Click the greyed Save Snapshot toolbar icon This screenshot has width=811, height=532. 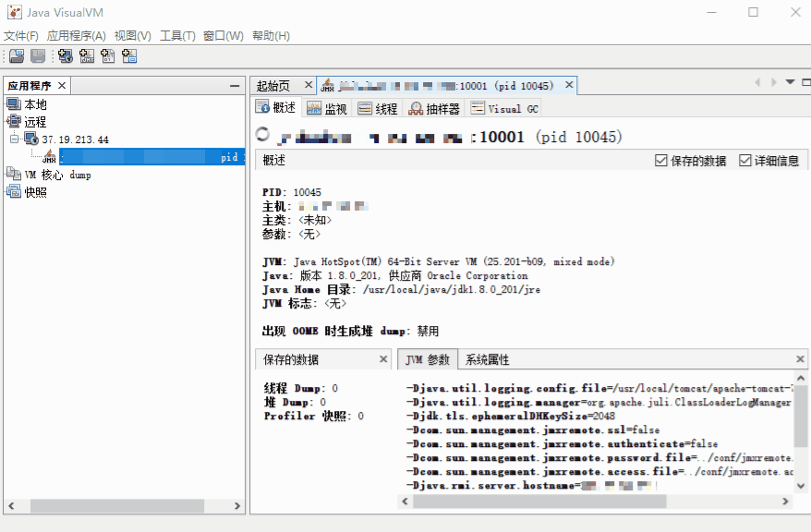tap(38, 55)
